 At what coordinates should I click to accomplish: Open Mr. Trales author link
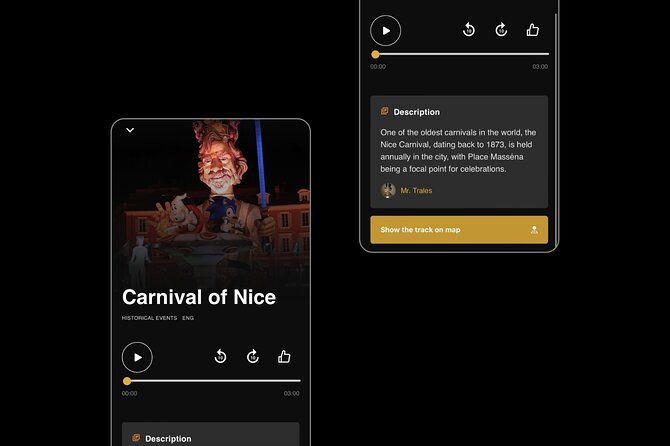(x=416, y=191)
